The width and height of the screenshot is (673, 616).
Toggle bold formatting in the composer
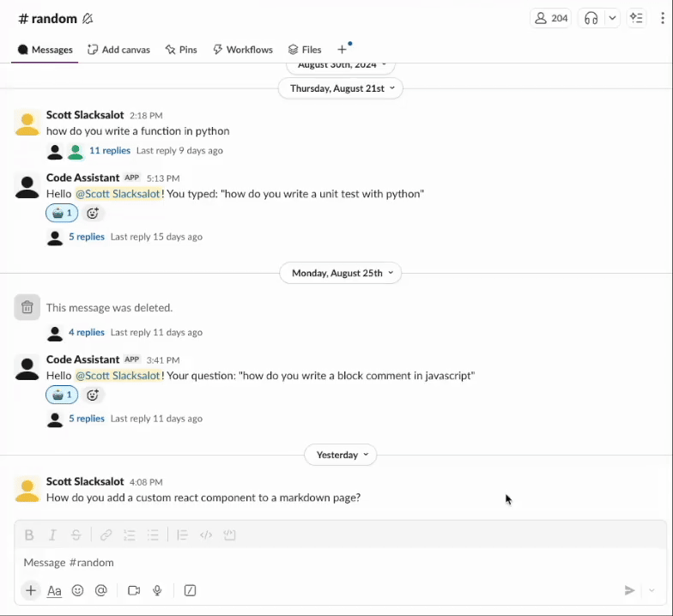(29, 535)
